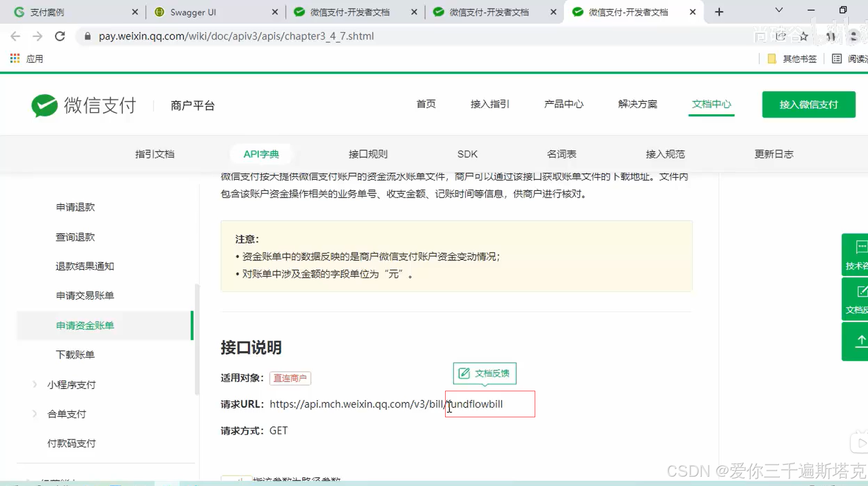The height and width of the screenshot is (486, 868).
Task: Open 解决方案 in top navigation
Action: click(637, 104)
